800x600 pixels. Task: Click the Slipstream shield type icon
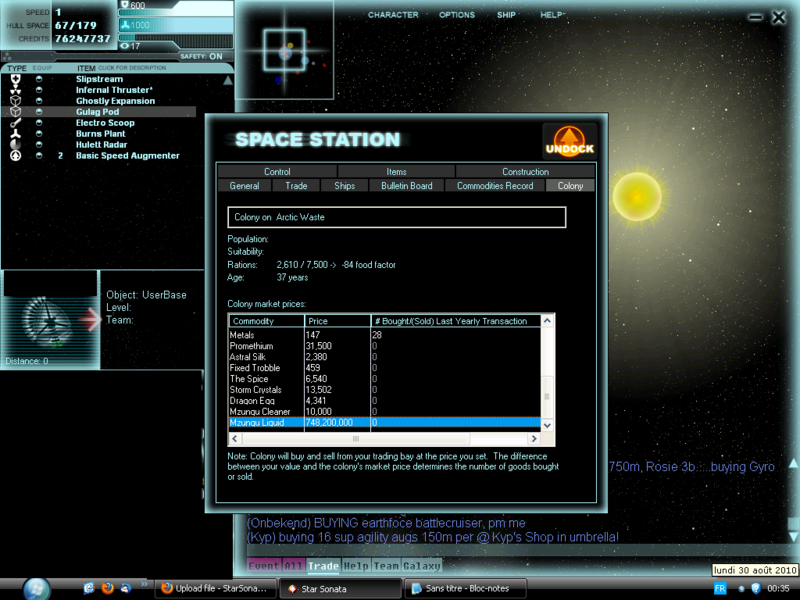15,79
